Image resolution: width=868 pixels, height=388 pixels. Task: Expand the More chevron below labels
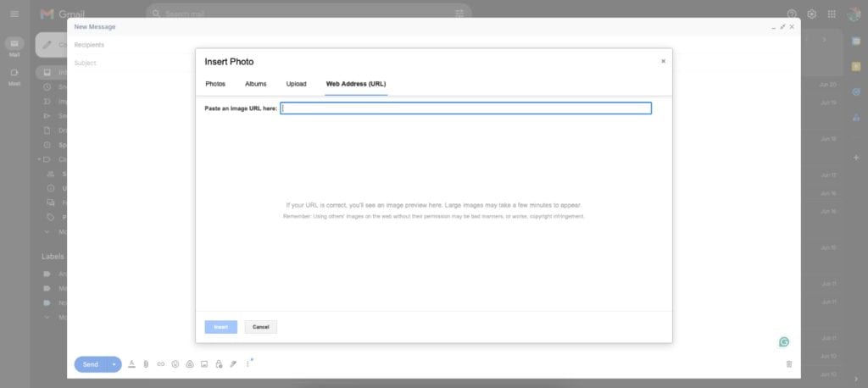pos(47,317)
